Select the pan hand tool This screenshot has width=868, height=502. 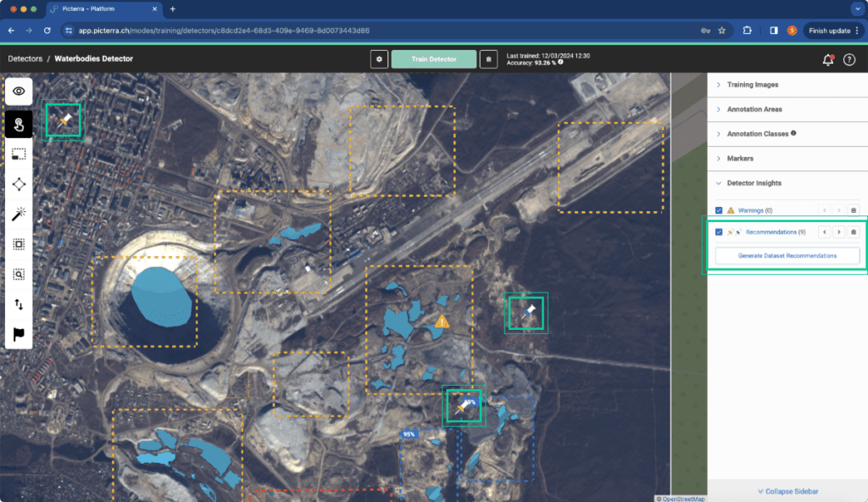(19, 124)
